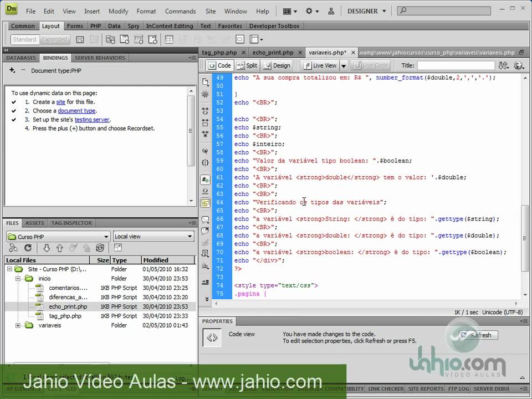The image size is (532, 399).
Task: Click the Refresh icon in Files panel
Action: click(x=28, y=248)
